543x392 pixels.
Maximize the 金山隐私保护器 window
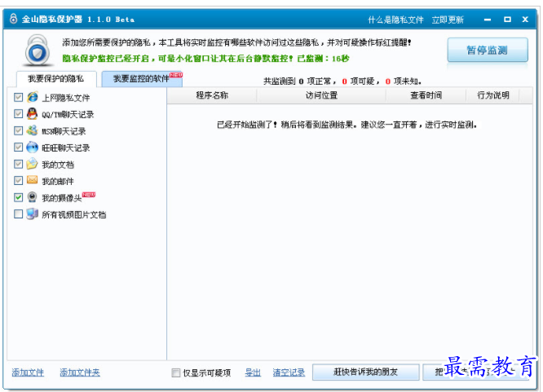[507, 20]
